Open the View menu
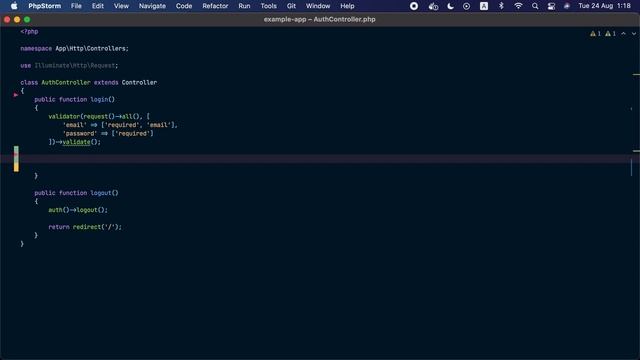The height and width of the screenshot is (360, 640). 121,6
